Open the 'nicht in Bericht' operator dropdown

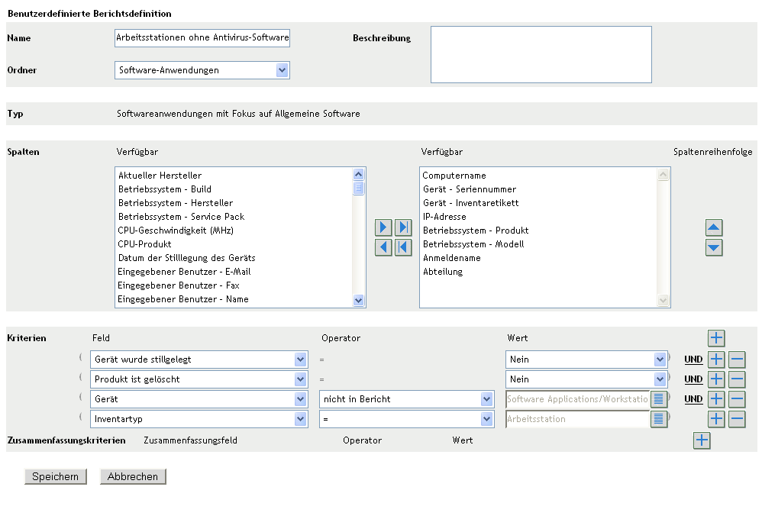coord(486,399)
